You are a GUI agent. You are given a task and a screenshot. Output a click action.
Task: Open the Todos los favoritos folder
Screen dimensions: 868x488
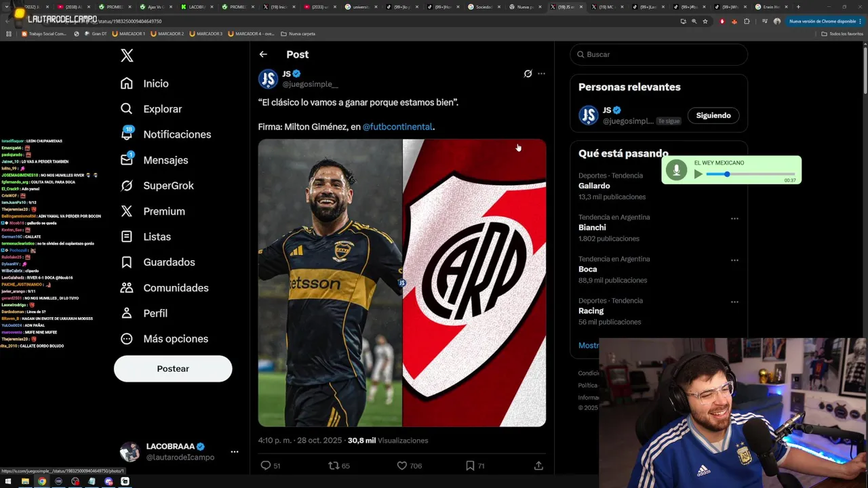coord(842,33)
